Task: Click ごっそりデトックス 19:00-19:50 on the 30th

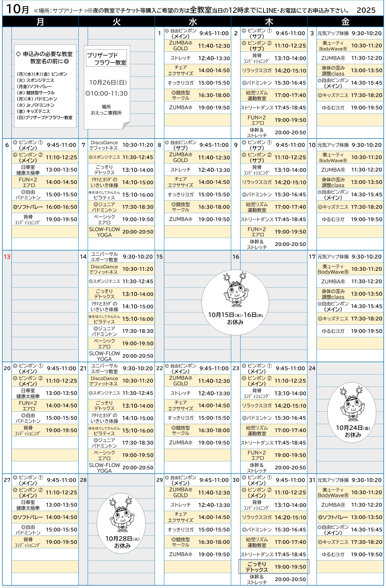Action: point(274,567)
